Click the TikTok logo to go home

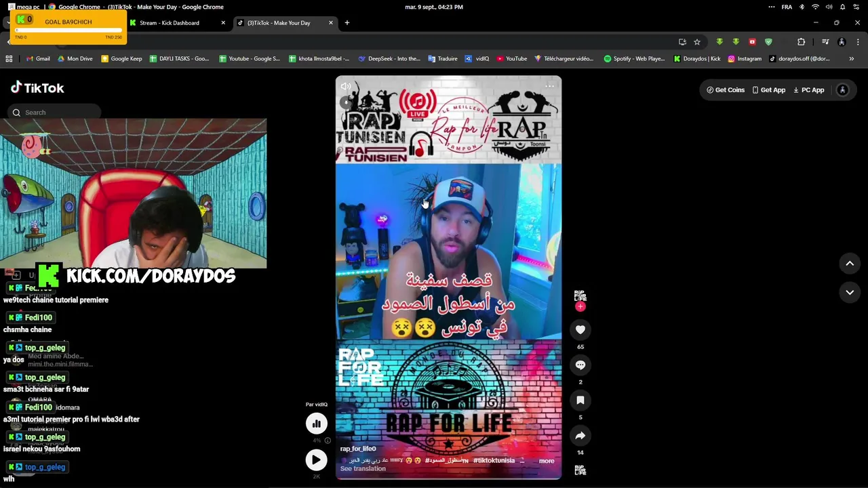37,87
